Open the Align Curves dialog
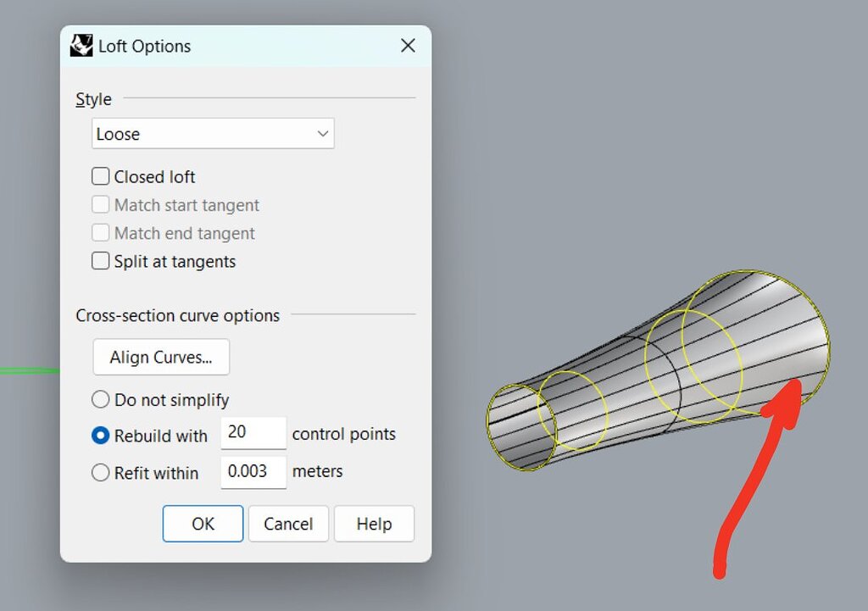Screen dimensions: 868x611 click(x=160, y=357)
